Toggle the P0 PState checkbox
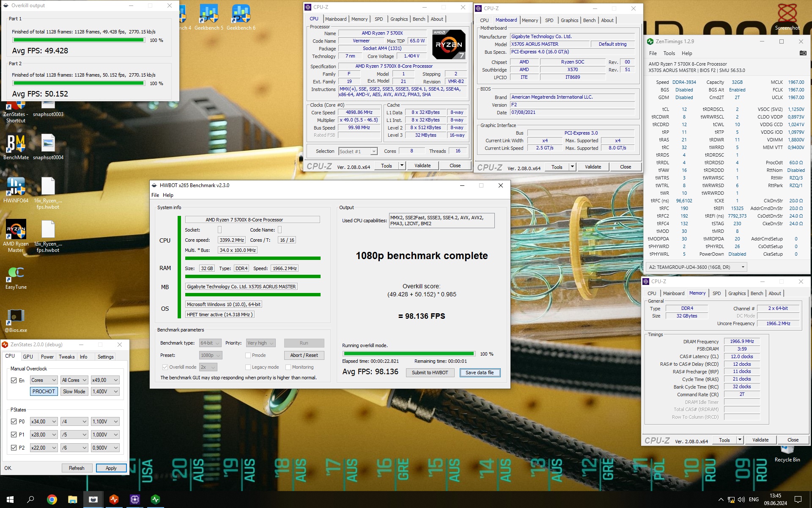This screenshot has height=508, width=812. coord(14,422)
